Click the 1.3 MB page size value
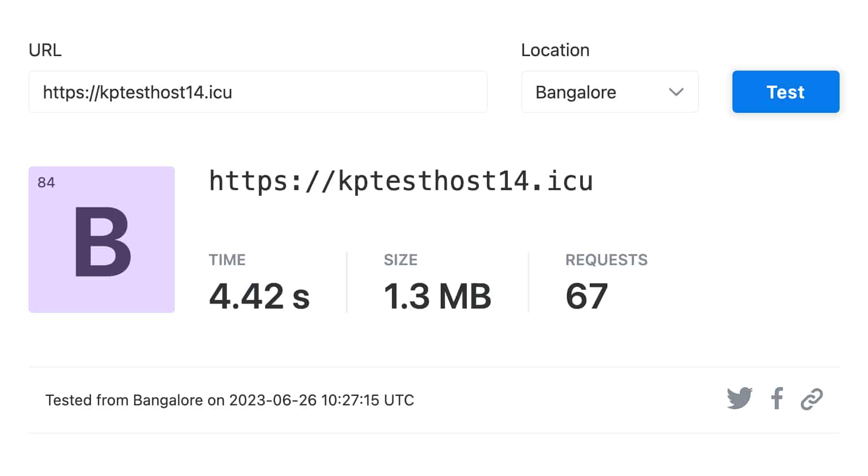Viewport: 868px width, 476px height. click(x=437, y=296)
